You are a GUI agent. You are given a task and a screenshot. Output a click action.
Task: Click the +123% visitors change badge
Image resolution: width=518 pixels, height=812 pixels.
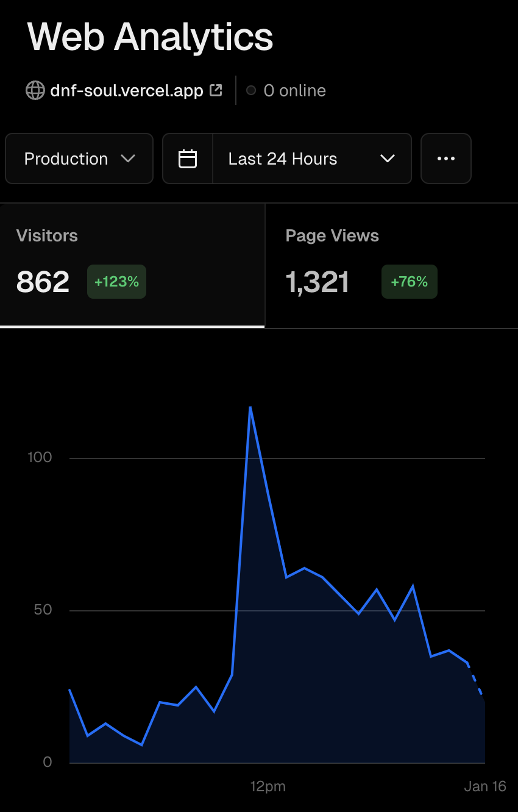[116, 282]
